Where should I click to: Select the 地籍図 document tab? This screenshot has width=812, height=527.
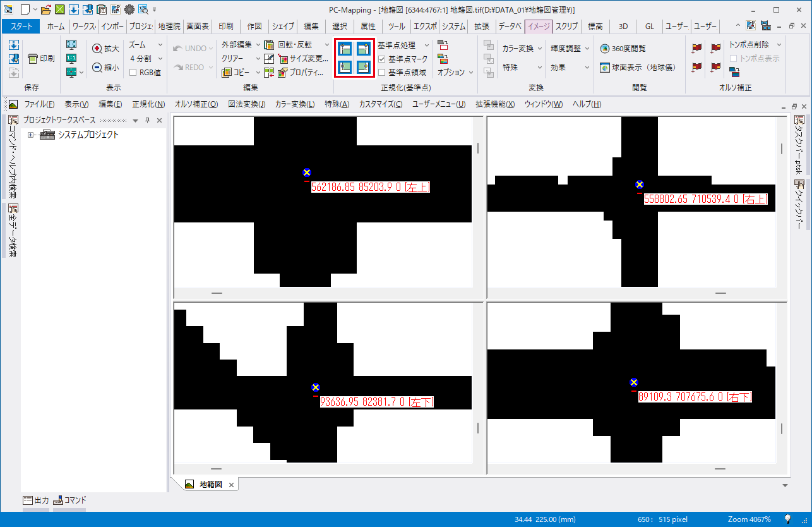point(211,485)
